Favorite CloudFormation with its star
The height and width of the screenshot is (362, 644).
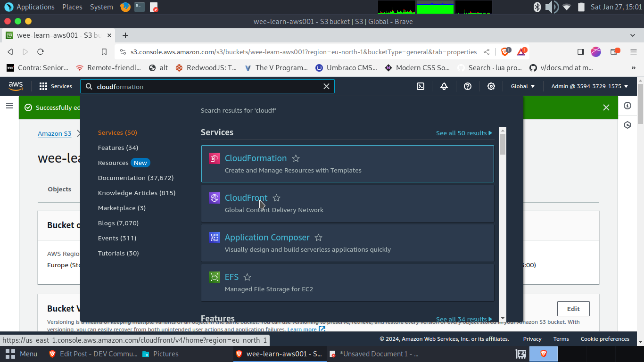coord(296,158)
